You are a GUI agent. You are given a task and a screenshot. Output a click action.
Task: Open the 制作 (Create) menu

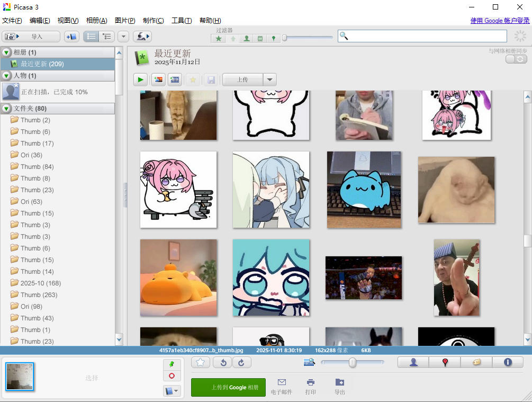pos(152,21)
